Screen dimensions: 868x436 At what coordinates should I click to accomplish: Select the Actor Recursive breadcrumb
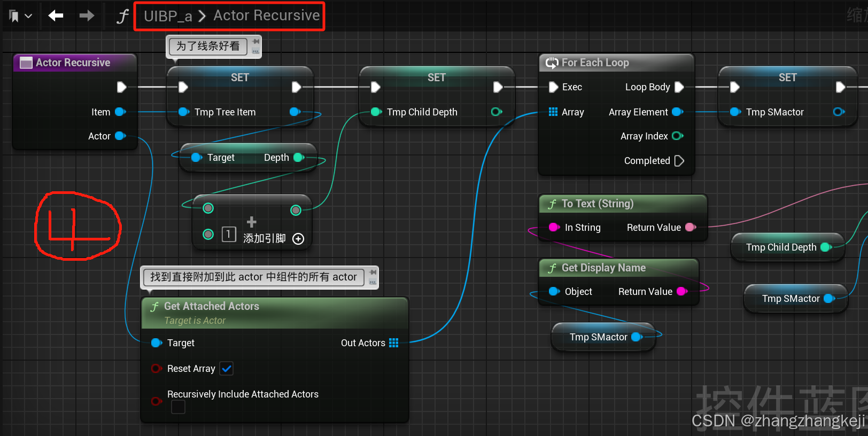click(266, 15)
